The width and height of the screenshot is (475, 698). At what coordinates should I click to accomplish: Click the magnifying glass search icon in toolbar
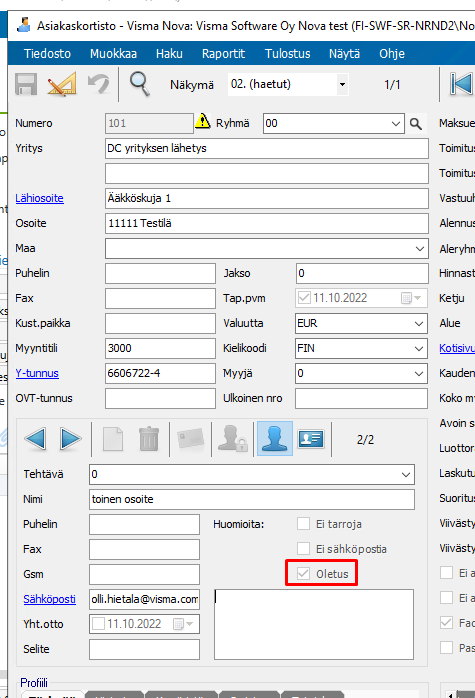point(139,84)
